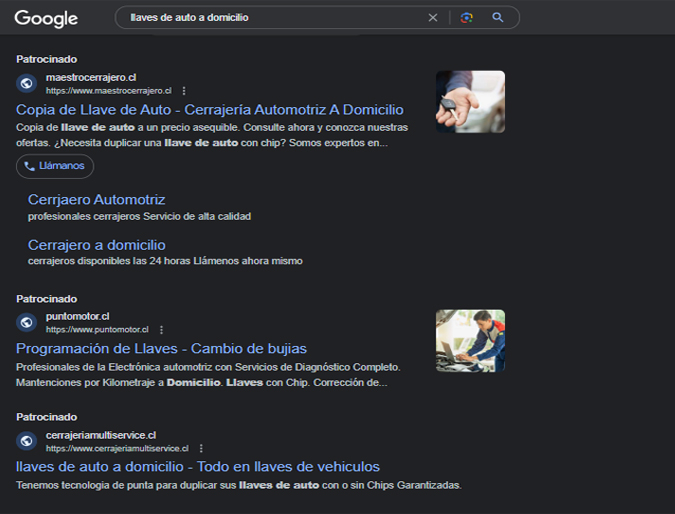675x514 pixels.
Task: Clear the search query with the X icon
Action: pyautogui.click(x=433, y=18)
